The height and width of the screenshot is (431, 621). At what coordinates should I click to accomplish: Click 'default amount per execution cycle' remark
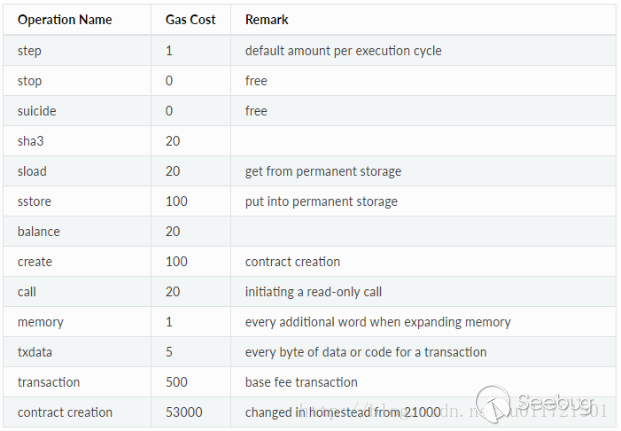pos(343,51)
